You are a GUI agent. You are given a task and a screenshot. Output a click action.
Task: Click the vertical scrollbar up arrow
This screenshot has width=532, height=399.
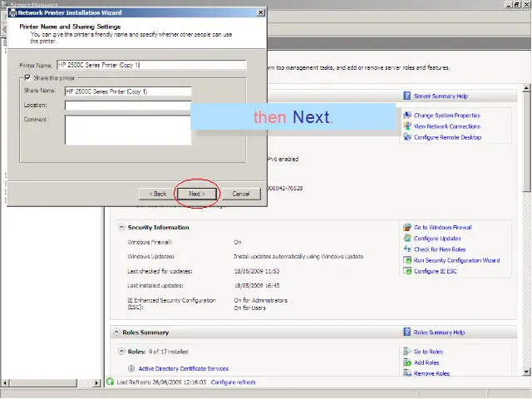click(x=526, y=88)
